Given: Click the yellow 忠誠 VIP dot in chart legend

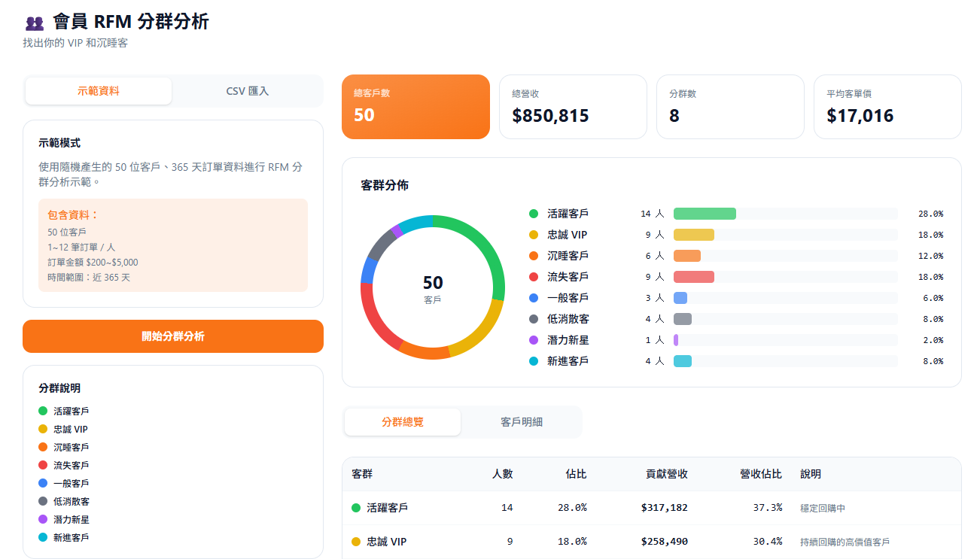Looking at the screenshot, I should pos(534,235).
